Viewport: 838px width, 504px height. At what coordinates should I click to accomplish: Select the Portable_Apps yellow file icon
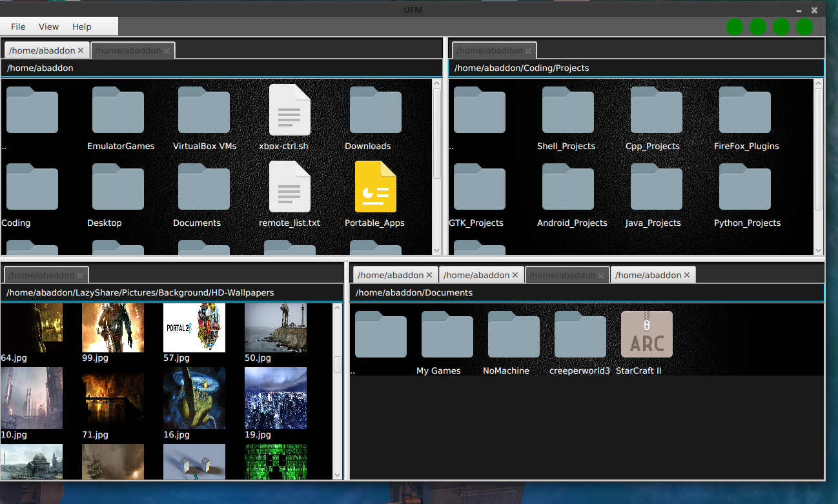click(375, 188)
